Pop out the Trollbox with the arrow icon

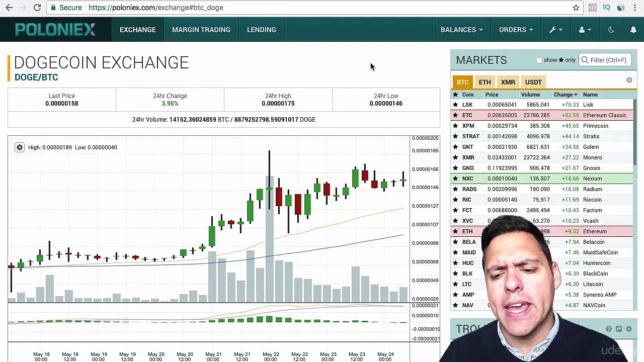coord(619,329)
